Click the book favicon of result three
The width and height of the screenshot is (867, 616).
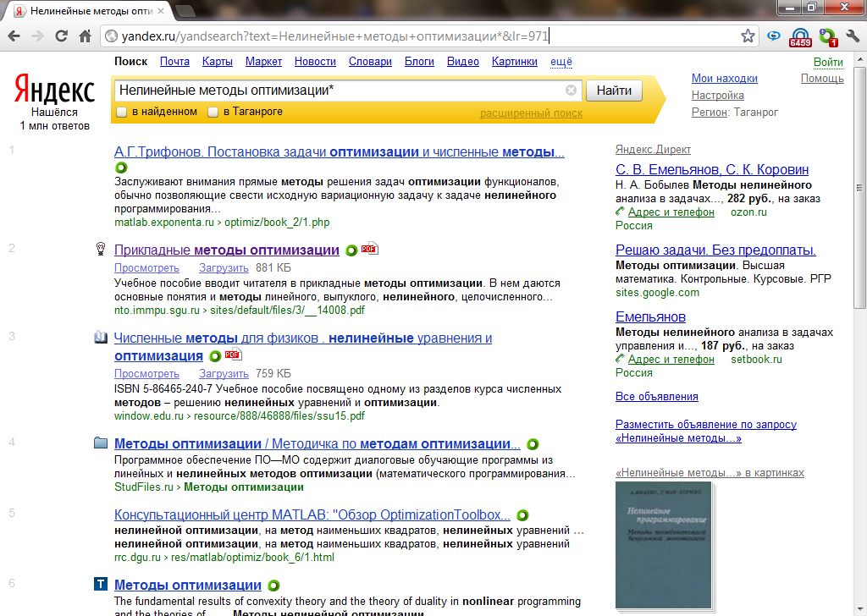click(101, 338)
